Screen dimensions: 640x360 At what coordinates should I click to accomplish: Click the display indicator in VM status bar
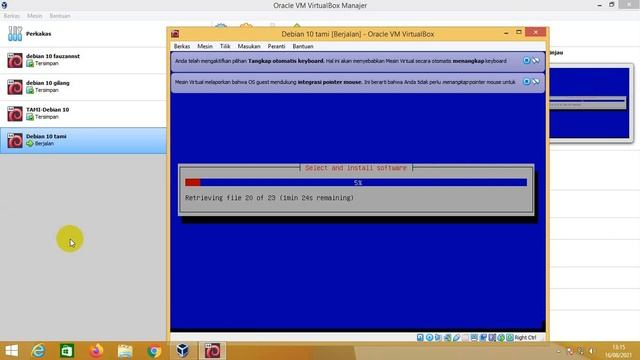coord(474,338)
